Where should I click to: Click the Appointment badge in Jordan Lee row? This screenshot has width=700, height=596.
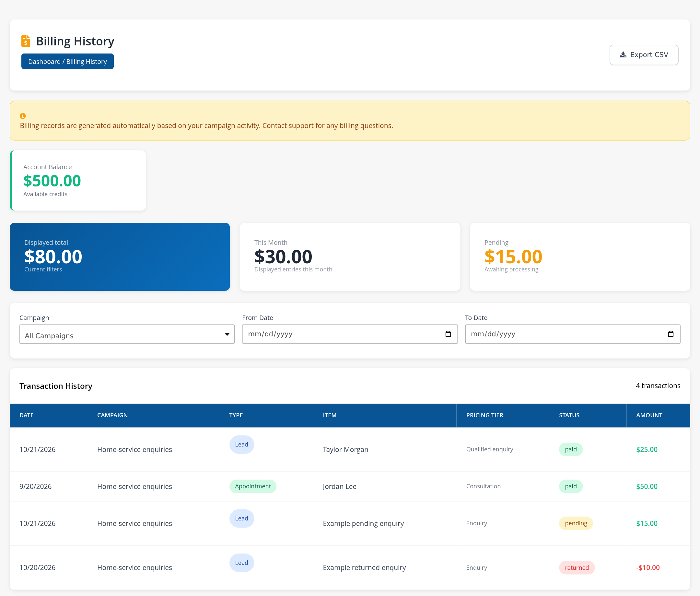point(253,486)
